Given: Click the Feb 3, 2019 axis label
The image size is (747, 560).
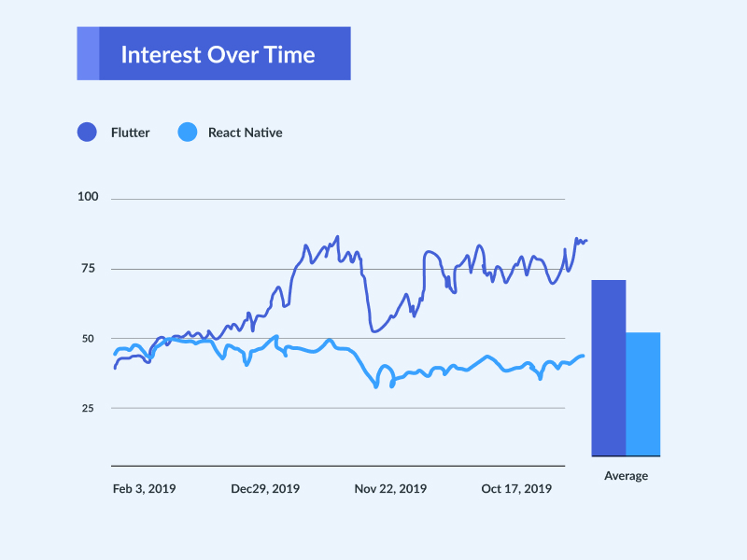Looking at the screenshot, I should (x=144, y=488).
